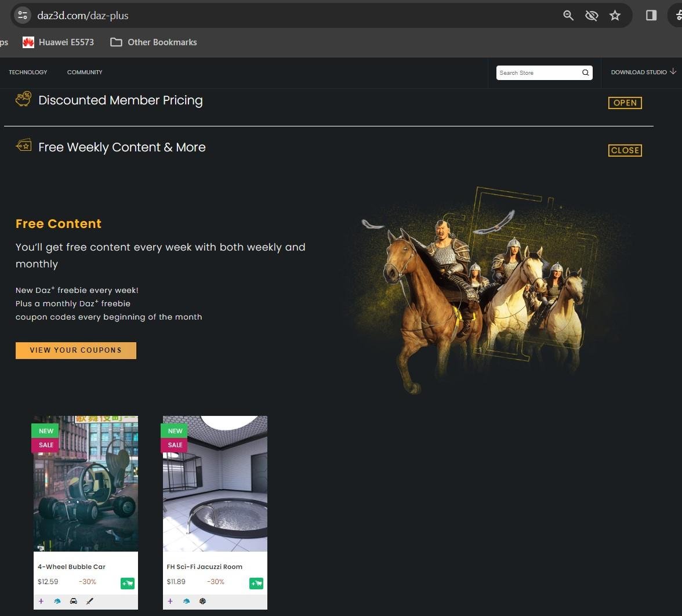Viewport: 682px width, 616px height.
Task: Click the Download Studio down arrow icon
Action: [673, 71]
